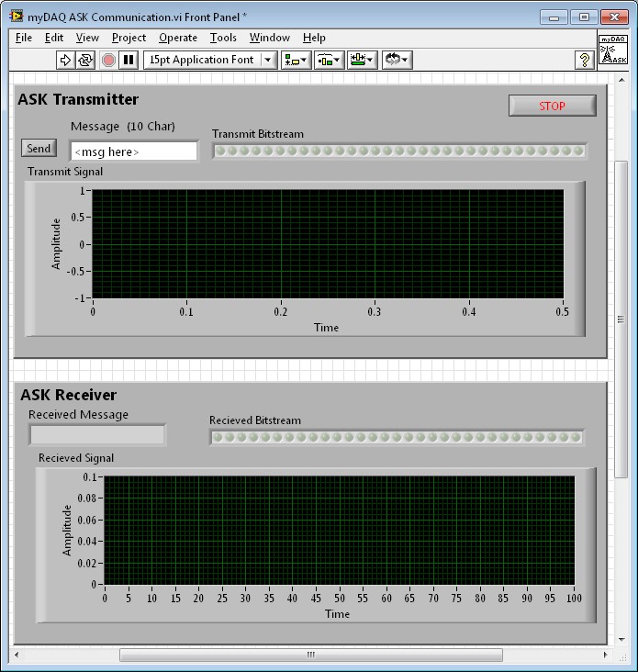This screenshot has width=638, height=672.
Task: Open the Tools menu
Action: tap(223, 38)
